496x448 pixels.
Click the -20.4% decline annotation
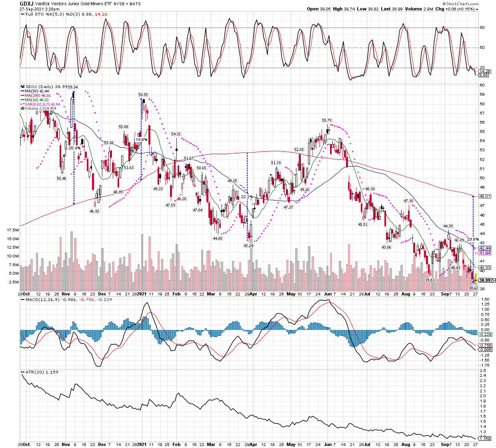(x=74, y=148)
